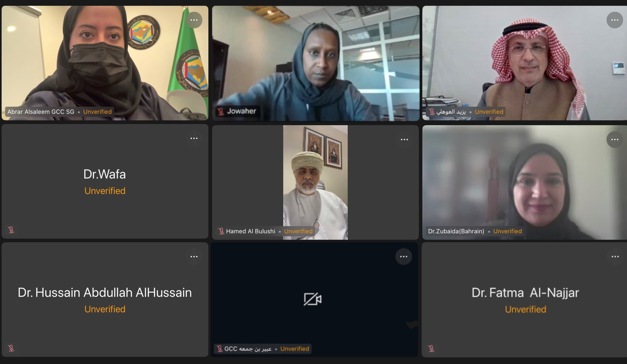Select the Jowaher name label
Image resolution: width=627 pixels, height=364 pixels.
pyautogui.click(x=241, y=111)
